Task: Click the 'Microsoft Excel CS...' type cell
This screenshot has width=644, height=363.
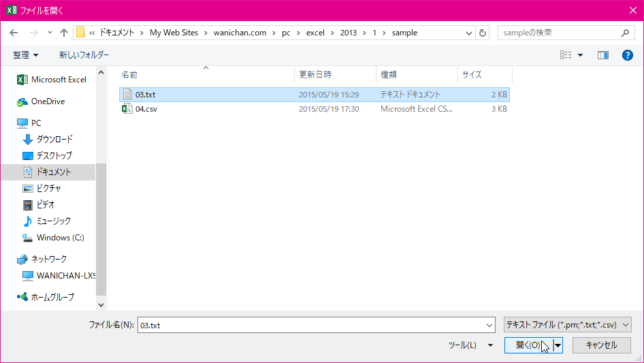Action: (x=417, y=109)
